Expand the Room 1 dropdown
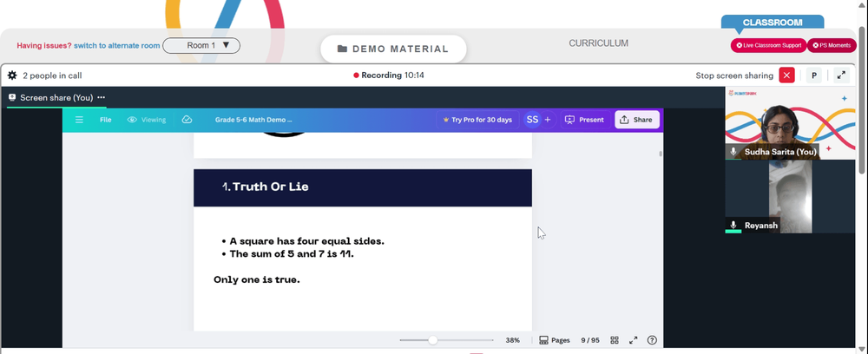The width and height of the screenshot is (868, 354). 201,45
